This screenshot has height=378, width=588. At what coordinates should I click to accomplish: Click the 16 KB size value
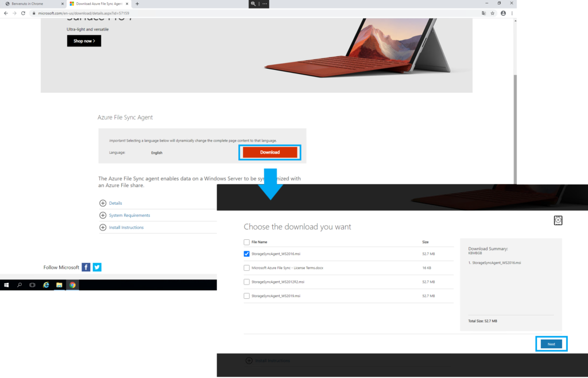(427, 268)
